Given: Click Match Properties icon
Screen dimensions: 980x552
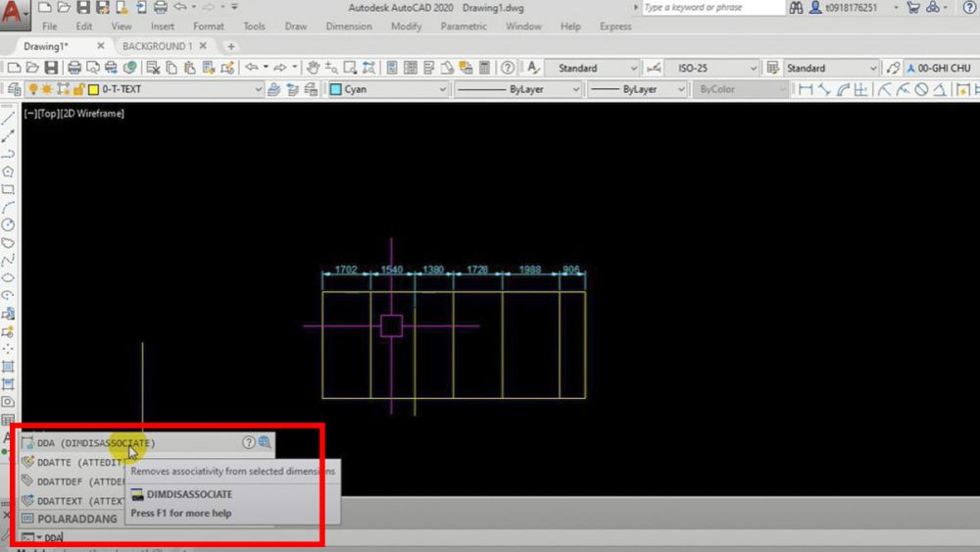Looking at the screenshot, I should coord(209,68).
